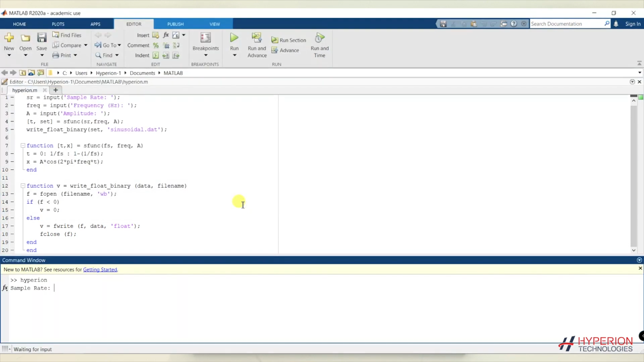Collapse the write_float_binary function fold marker
644x362 pixels.
[x=23, y=186]
